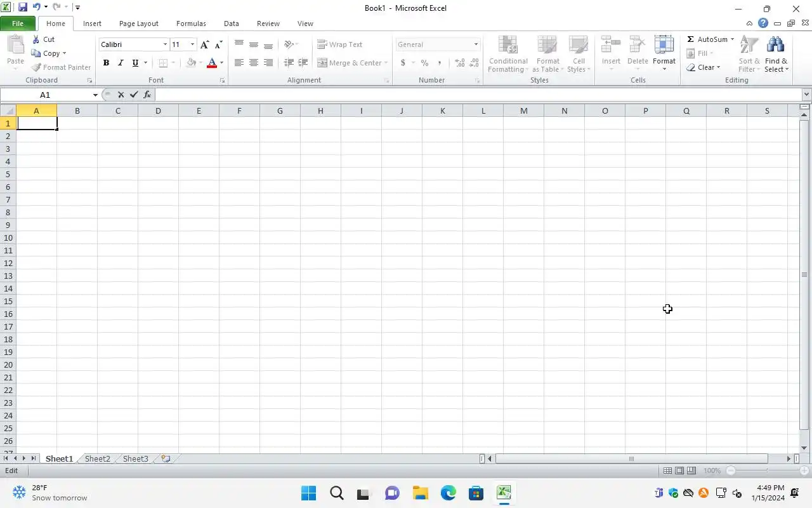
Task: Click the font color red A swatch
Action: [x=211, y=63]
